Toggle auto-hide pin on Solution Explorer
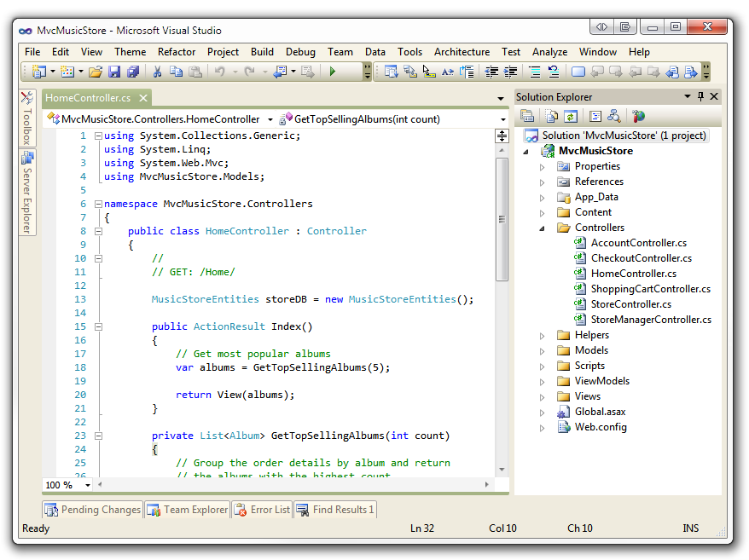 [701, 97]
